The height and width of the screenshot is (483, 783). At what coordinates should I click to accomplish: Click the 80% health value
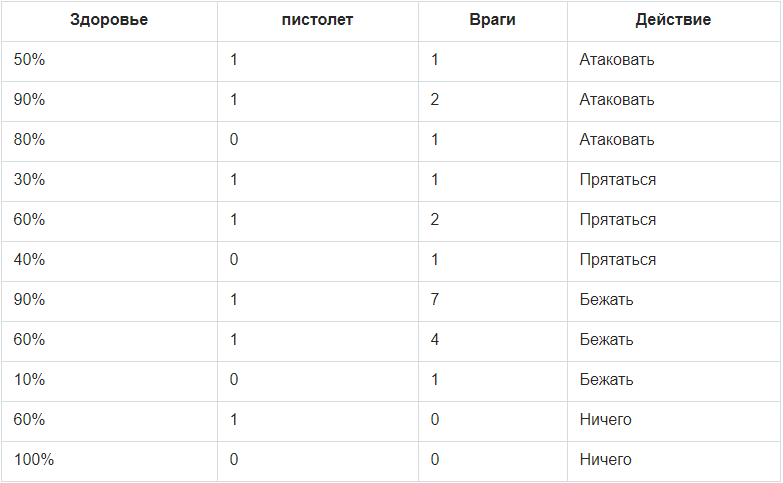(29, 139)
